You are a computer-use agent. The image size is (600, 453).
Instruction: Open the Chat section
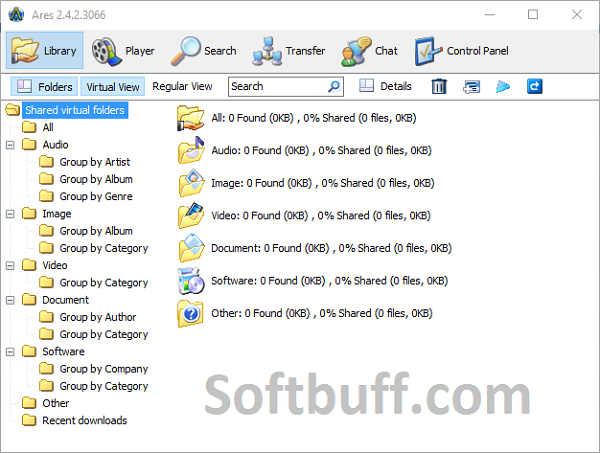[370, 51]
